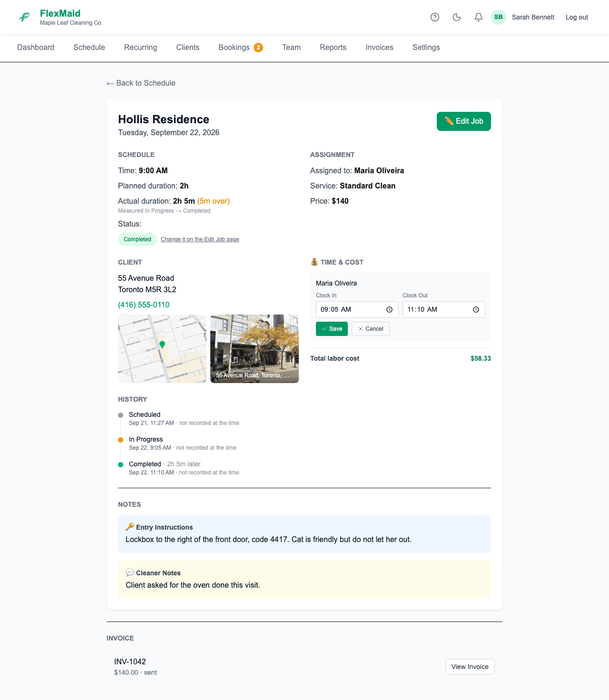Open the Clients tab
Image resolution: width=609 pixels, height=700 pixels.
pos(187,48)
